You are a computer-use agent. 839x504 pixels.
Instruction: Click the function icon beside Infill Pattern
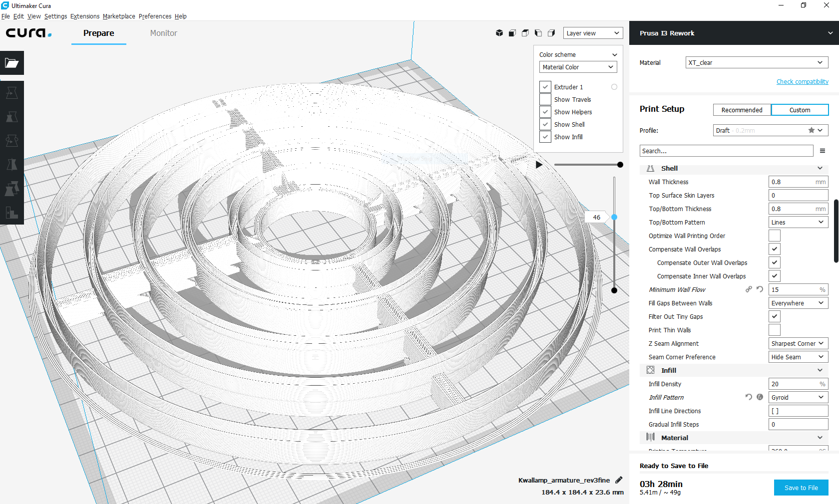tap(760, 397)
